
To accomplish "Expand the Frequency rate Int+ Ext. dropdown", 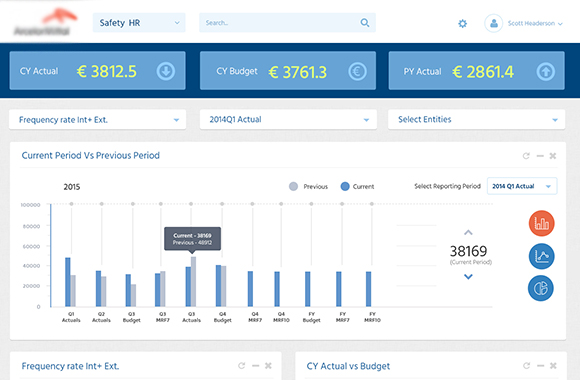I will [98, 120].
